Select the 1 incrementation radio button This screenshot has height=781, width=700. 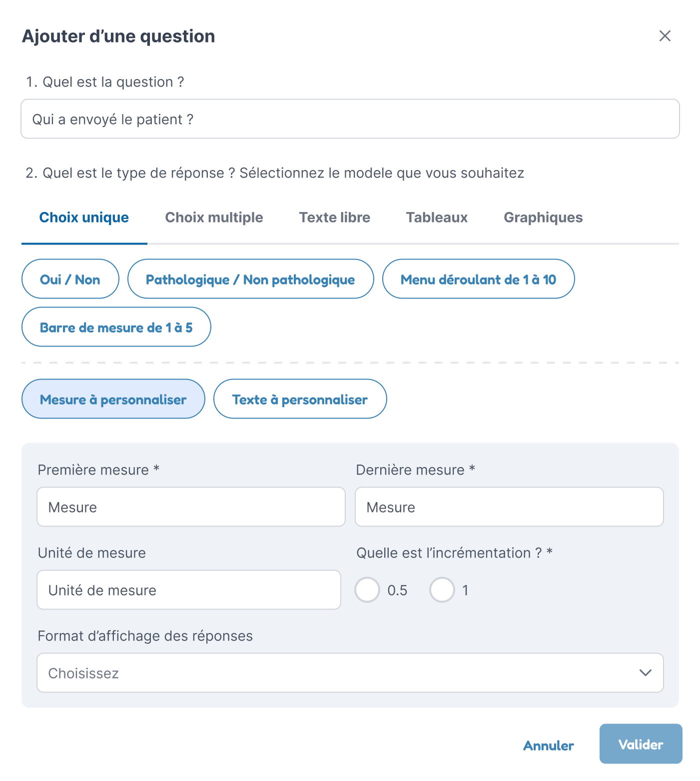tap(442, 590)
